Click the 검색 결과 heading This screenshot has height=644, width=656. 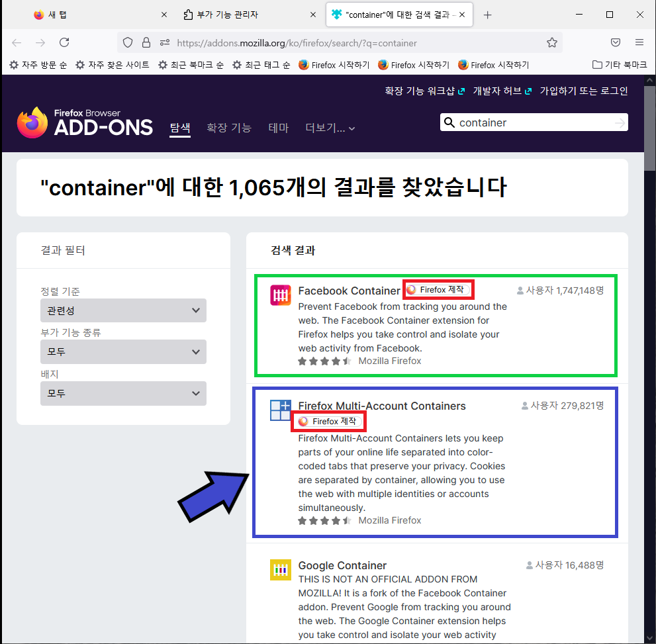293,250
